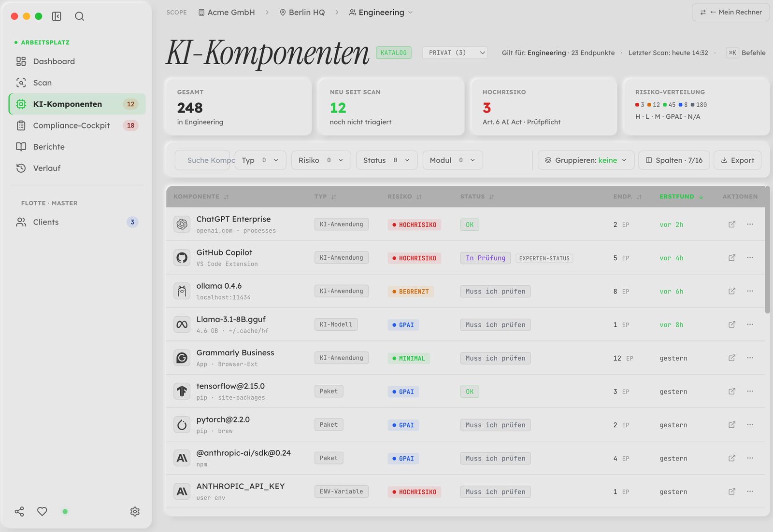Image resolution: width=773 pixels, height=532 pixels.
Task: Click the Export button
Action: pos(738,160)
